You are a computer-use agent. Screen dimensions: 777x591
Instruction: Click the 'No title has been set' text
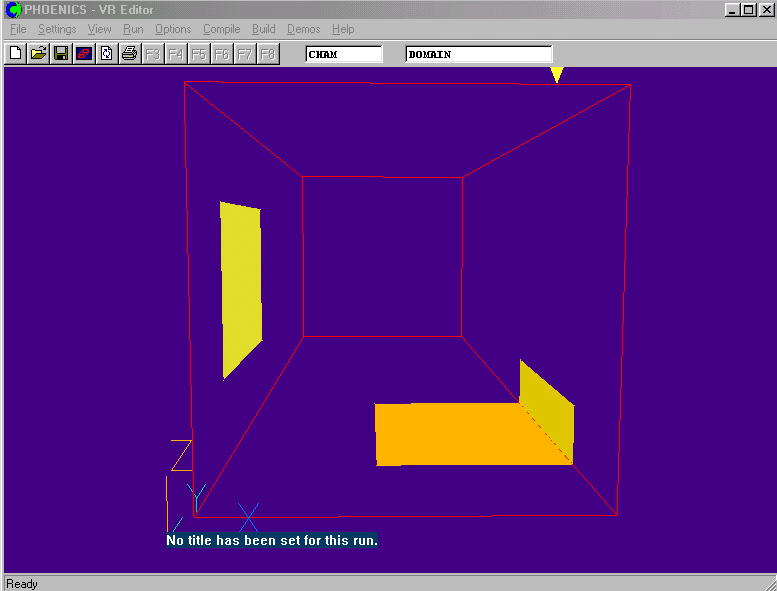[272, 540]
